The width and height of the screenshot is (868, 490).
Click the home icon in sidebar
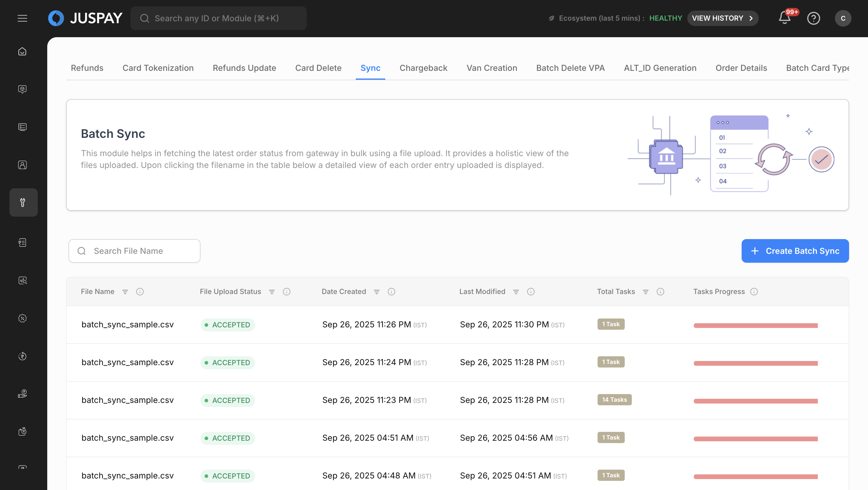tap(22, 51)
